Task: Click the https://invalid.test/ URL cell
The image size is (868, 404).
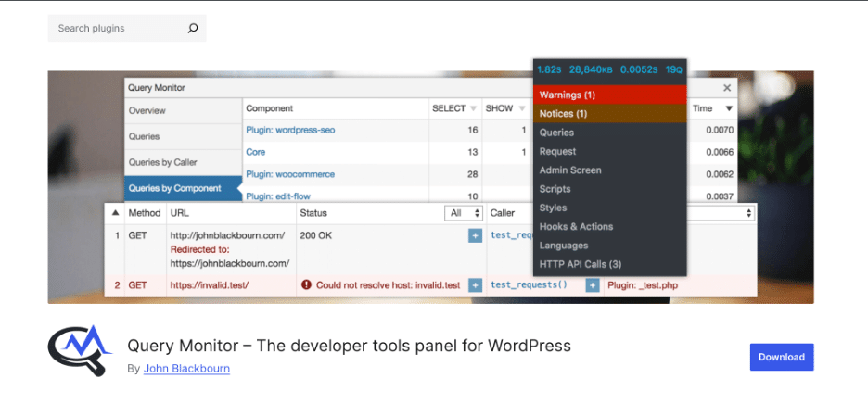Action: (210, 285)
